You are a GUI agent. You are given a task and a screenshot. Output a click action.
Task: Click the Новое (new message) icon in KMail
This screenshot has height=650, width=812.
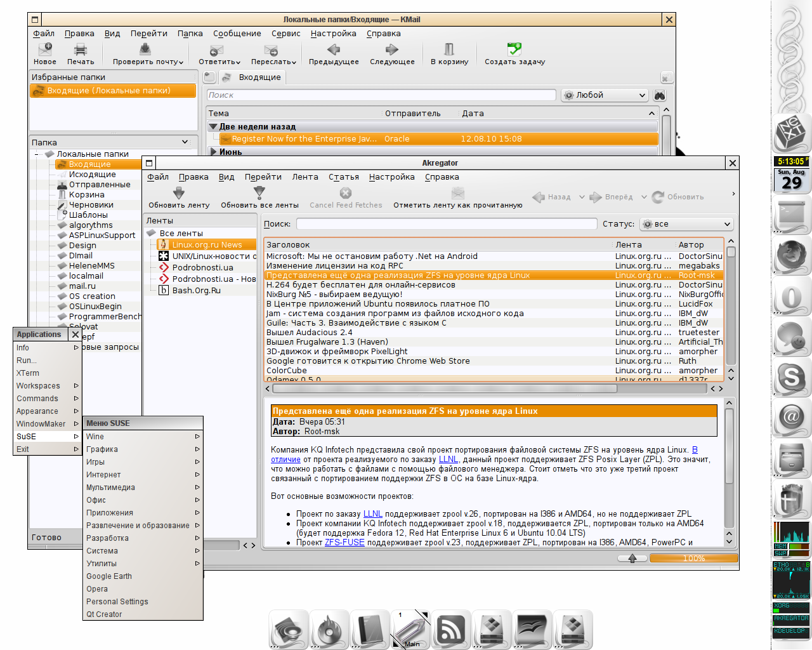pyautogui.click(x=45, y=50)
